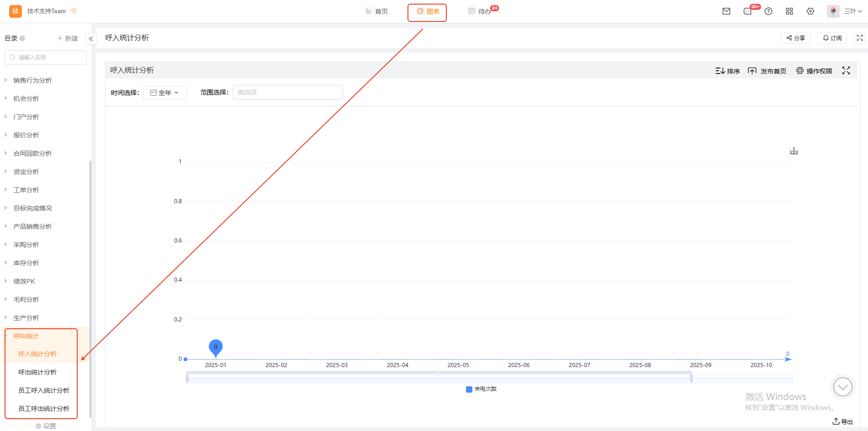Click the directory name search field

tap(46, 58)
